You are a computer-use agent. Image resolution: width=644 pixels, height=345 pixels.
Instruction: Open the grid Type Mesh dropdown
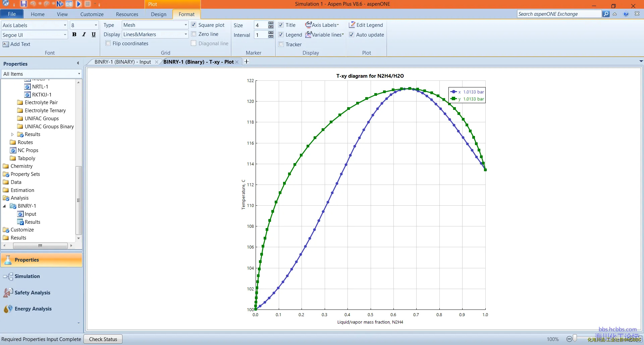tap(185, 25)
